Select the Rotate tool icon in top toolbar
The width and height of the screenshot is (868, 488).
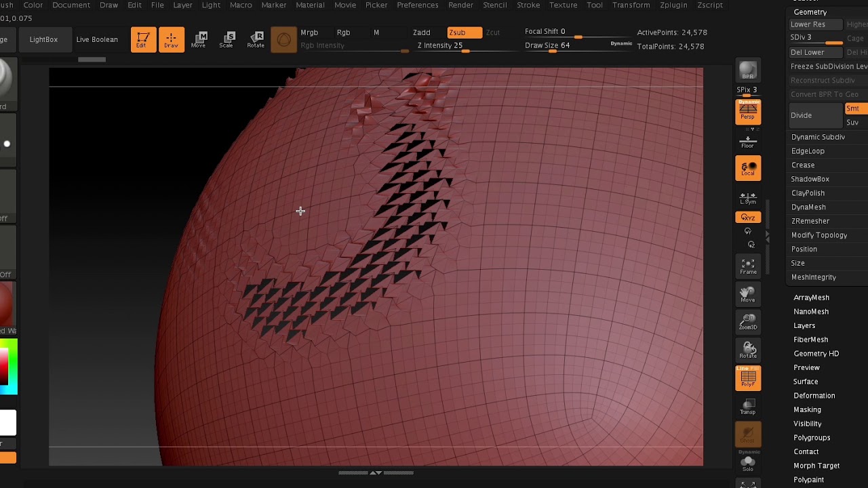pyautogui.click(x=256, y=40)
